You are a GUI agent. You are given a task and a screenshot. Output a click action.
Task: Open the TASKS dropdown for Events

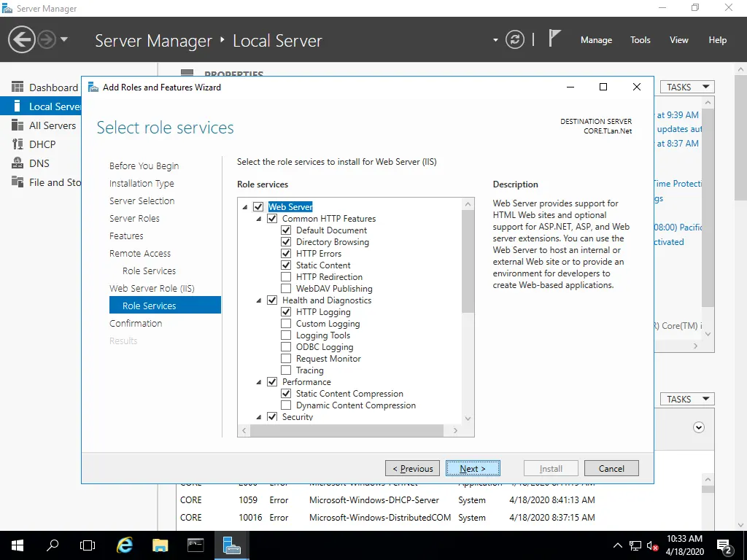pos(687,399)
